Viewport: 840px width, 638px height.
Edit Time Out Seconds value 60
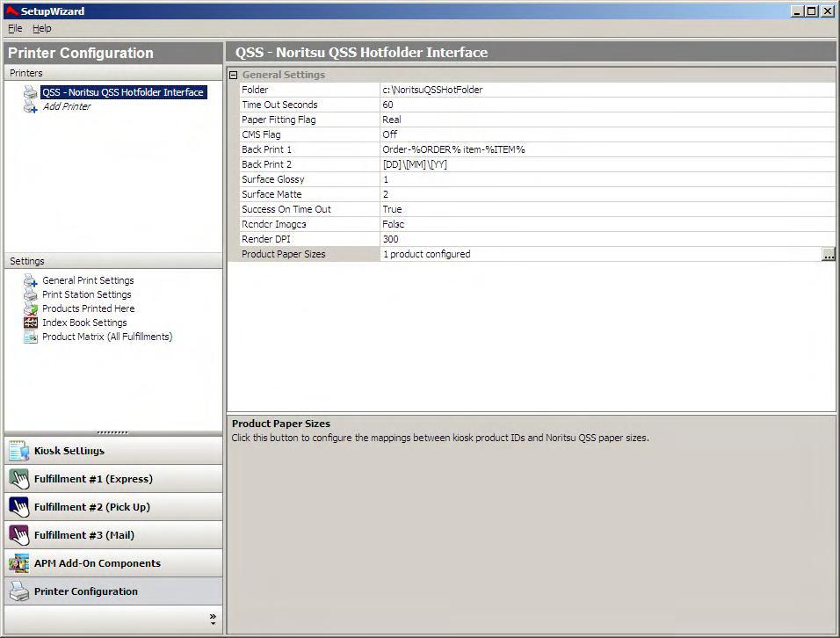pos(607,105)
